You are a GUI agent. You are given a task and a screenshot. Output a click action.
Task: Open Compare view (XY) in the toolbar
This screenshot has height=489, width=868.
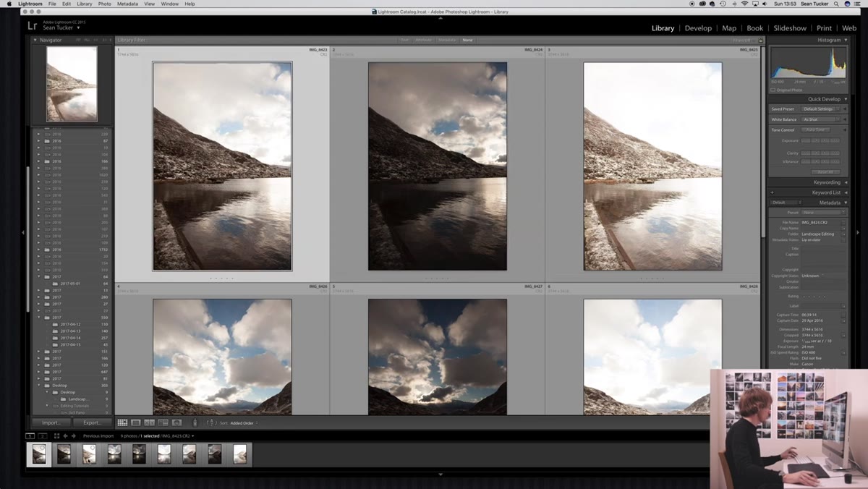[150, 422]
